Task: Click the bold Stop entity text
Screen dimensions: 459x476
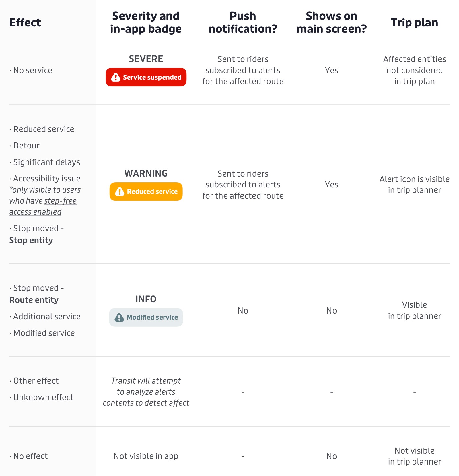Action: pyautogui.click(x=31, y=240)
